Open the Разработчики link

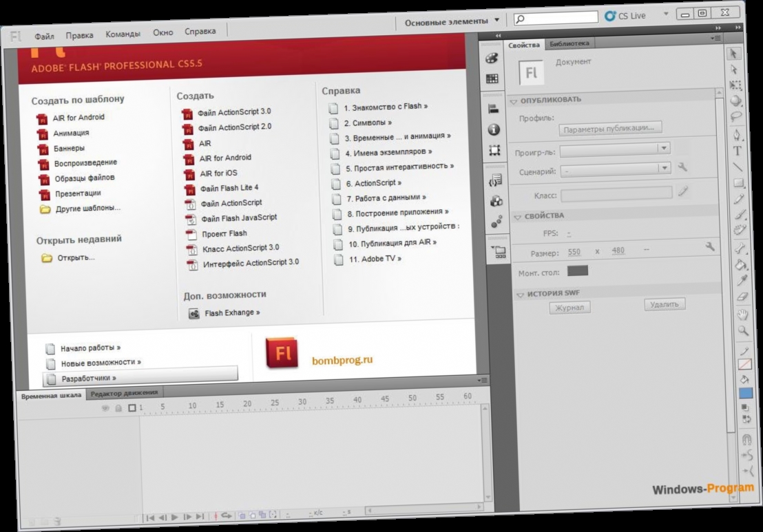point(89,379)
